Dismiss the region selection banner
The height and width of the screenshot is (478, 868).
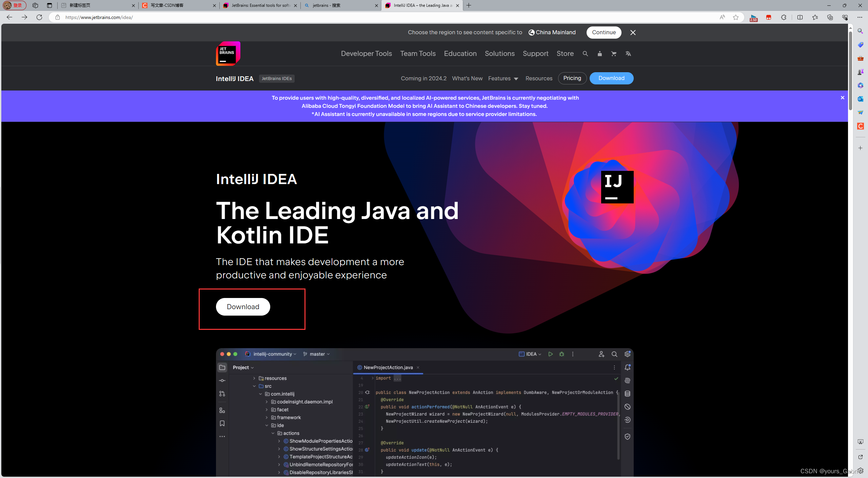[633, 33]
